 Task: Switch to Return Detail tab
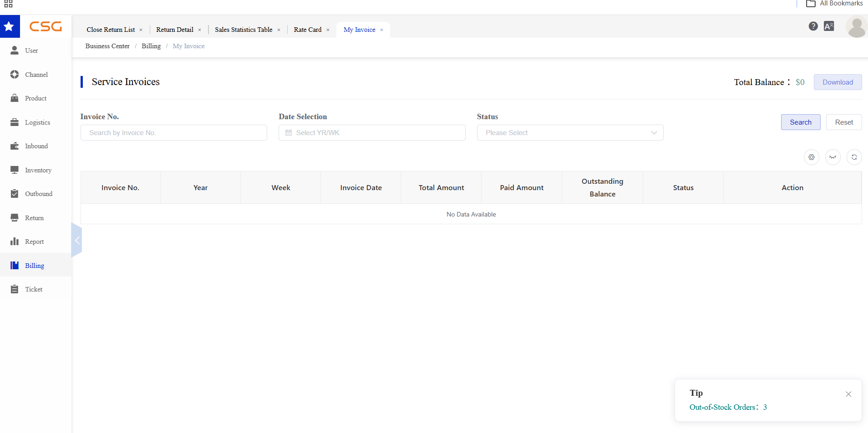175,30
